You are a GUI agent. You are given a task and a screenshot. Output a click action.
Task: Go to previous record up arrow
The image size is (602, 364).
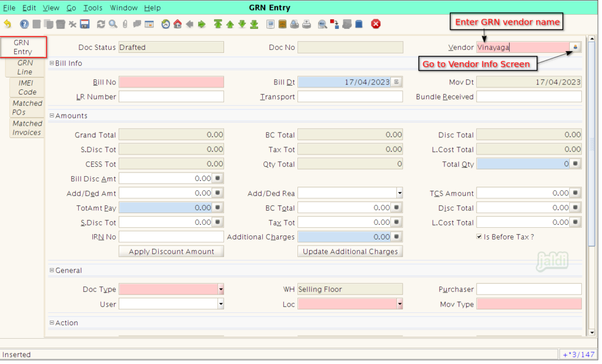230,24
